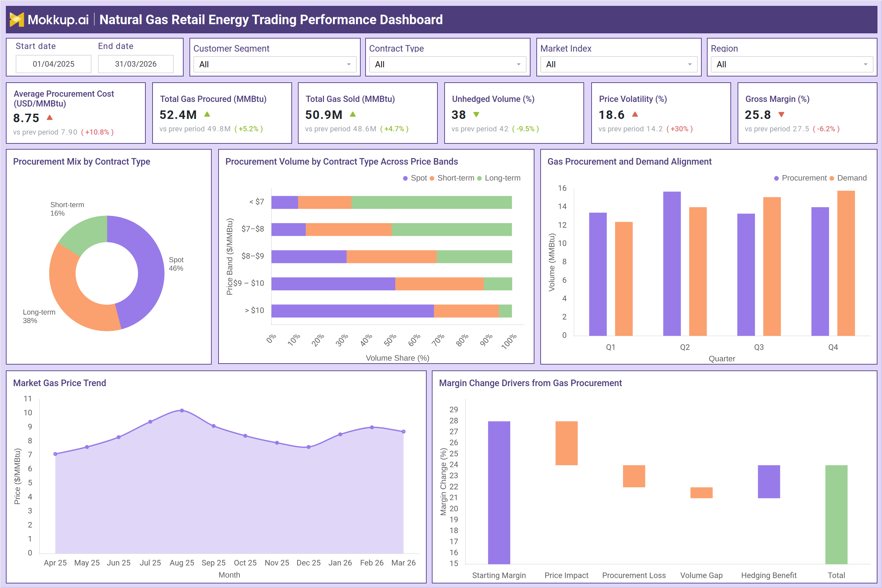Click the Q4 Demand orange bar
This screenshot has width=882, height=588.
846,263
